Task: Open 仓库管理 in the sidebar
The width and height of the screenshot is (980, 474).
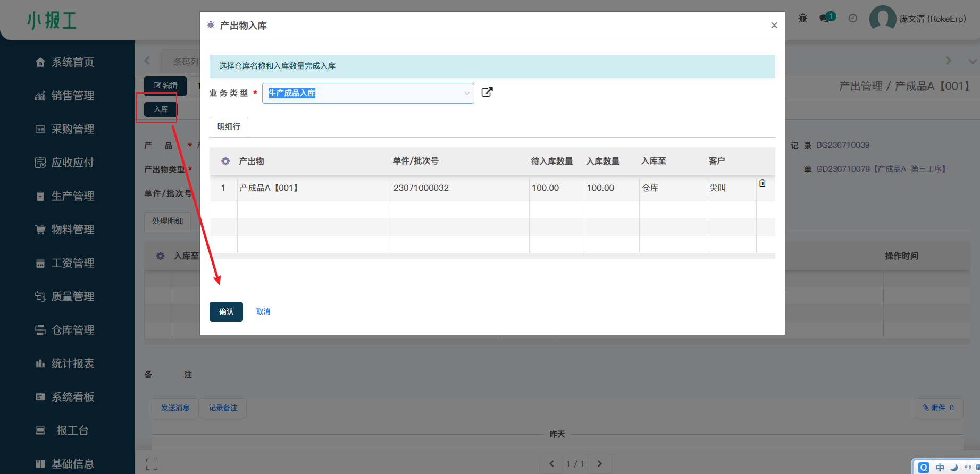Action: [72, 330]
